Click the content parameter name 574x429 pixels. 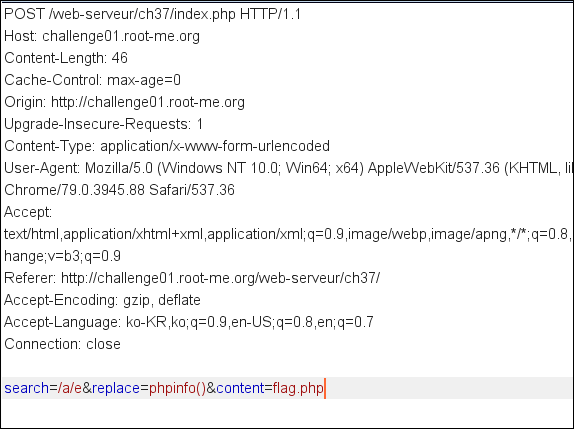click(240, 388)
